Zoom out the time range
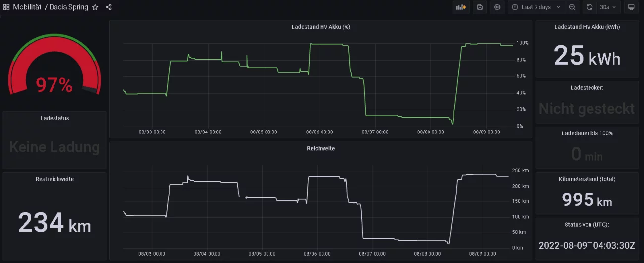Screen dimensions: 644x263 coord(572,7)
